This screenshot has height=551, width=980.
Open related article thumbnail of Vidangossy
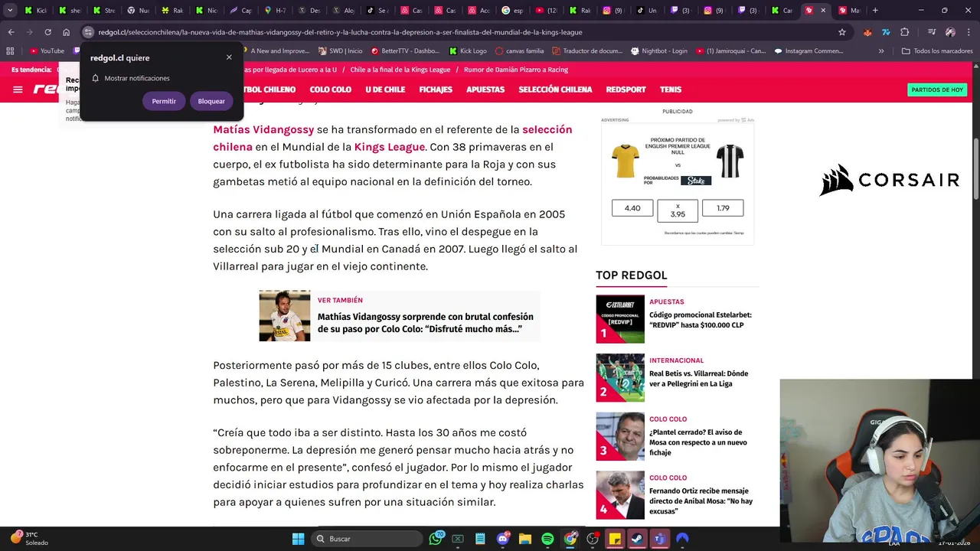pyautogui.click(x=285, y=315)
